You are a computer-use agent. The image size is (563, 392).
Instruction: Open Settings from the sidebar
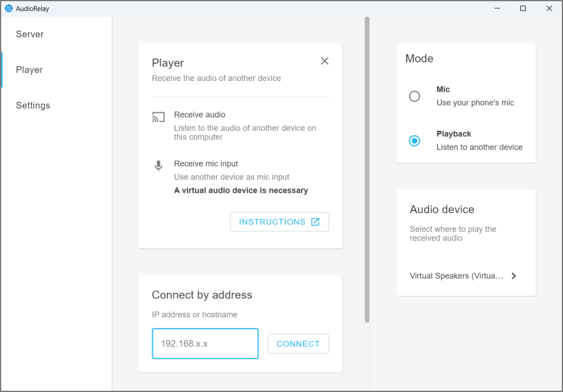point(56,105)
